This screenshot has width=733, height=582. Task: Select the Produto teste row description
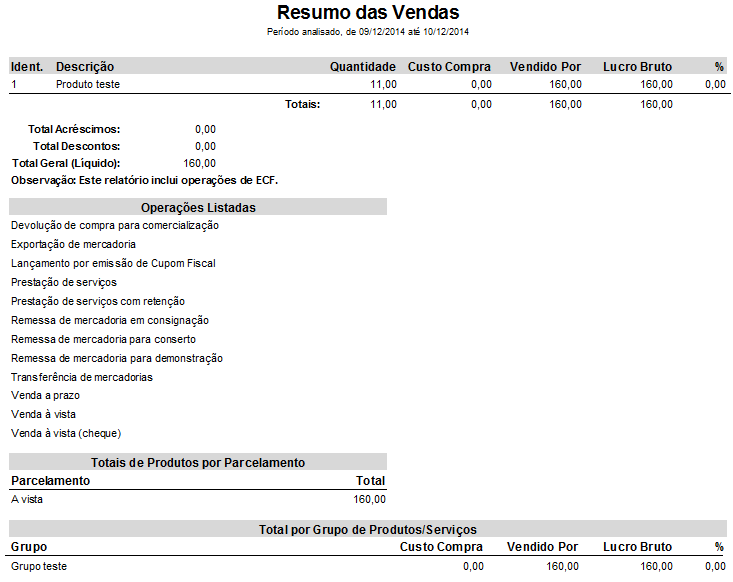88,85
